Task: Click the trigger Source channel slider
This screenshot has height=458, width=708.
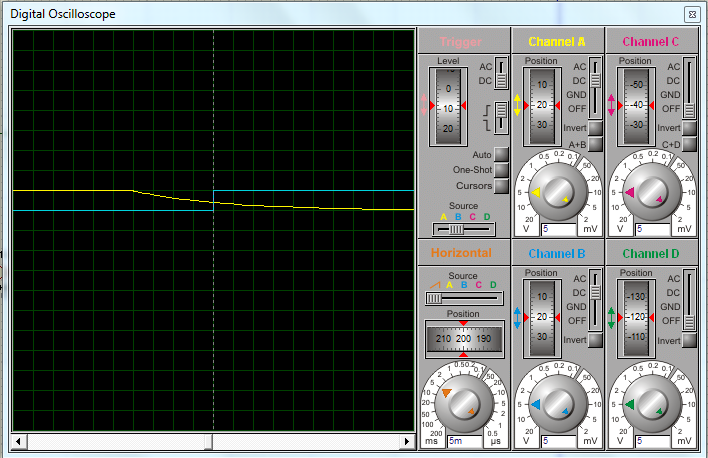Action: 464,229
